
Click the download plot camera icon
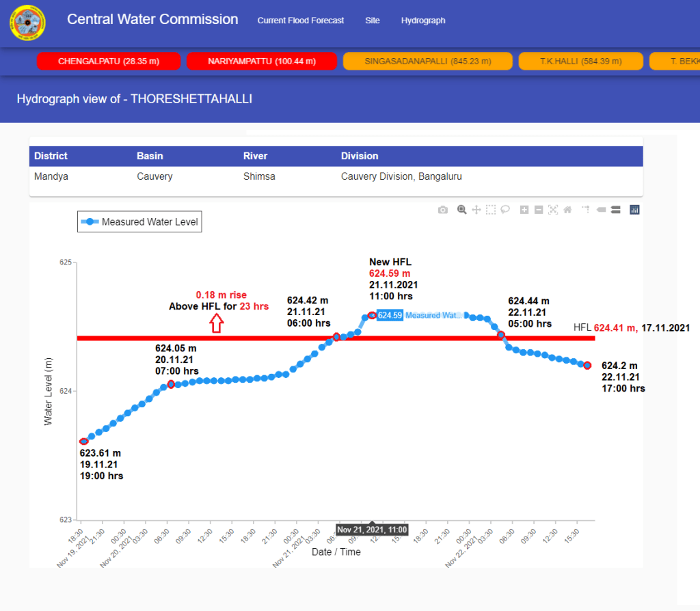pyautogui.click(x=443, y=210)
